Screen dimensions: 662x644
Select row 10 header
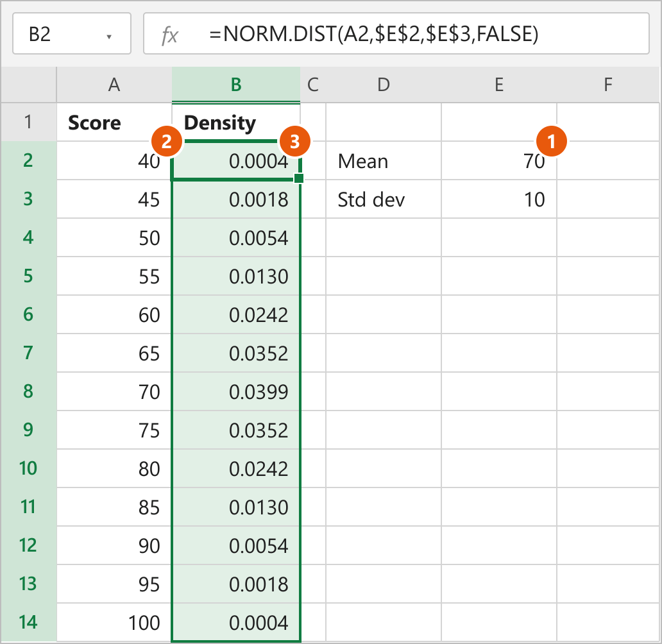click(x=28, y=468)
